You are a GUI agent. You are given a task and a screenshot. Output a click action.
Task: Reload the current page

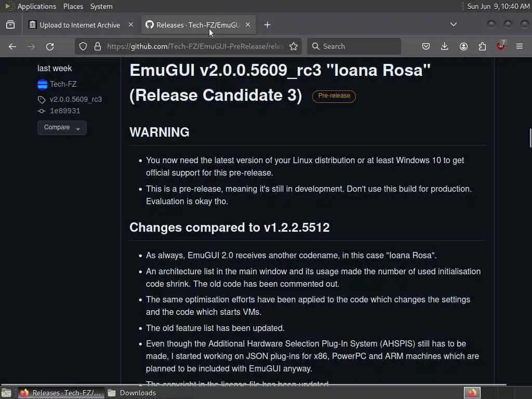(x=50, y=46)
